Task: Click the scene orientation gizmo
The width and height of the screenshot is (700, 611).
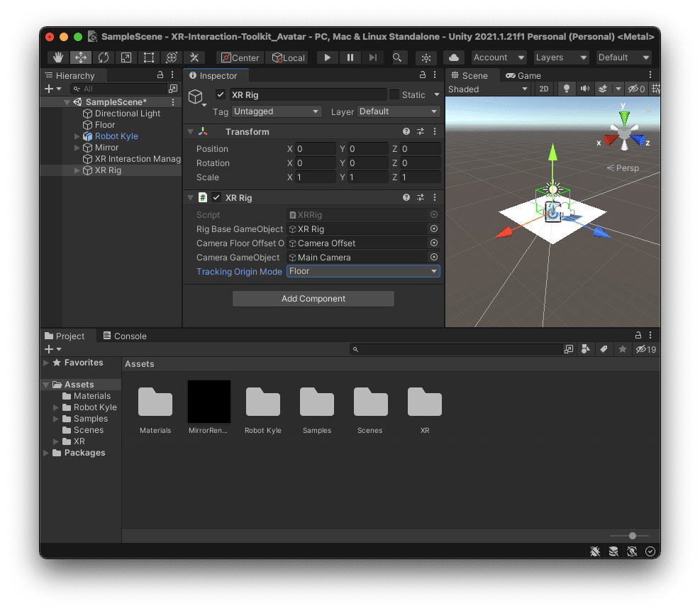Action: 624,132
